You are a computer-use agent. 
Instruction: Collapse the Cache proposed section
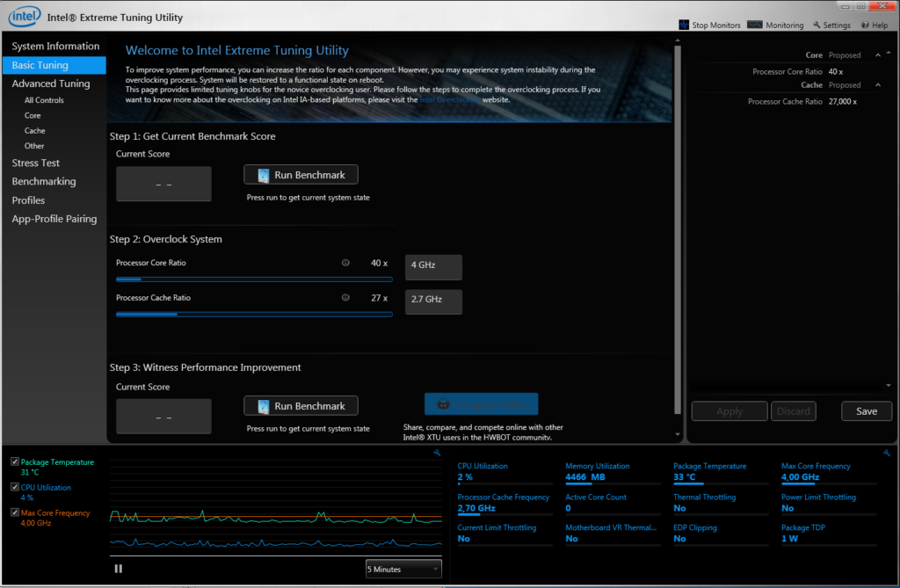tap(878, 85)
